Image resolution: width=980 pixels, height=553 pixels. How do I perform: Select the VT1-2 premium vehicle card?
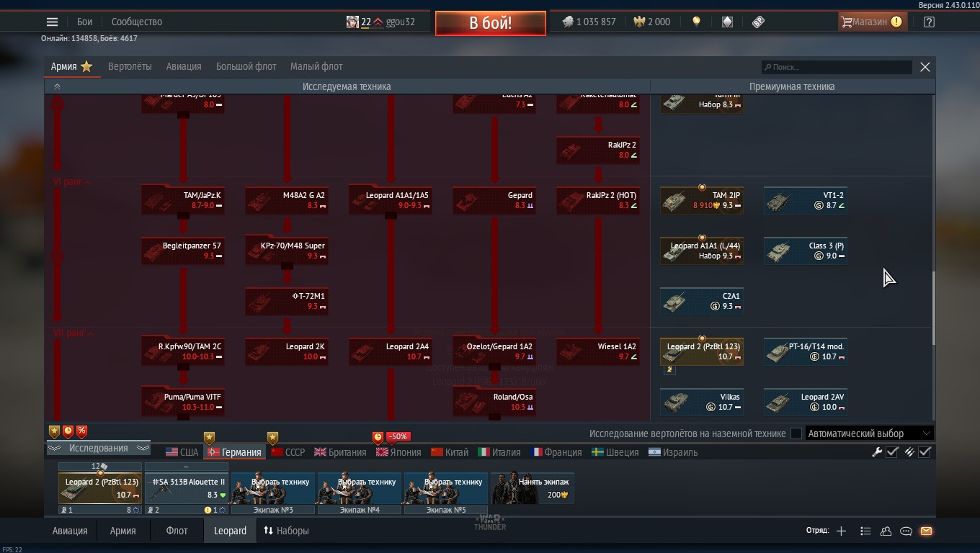tap(806, 200)
